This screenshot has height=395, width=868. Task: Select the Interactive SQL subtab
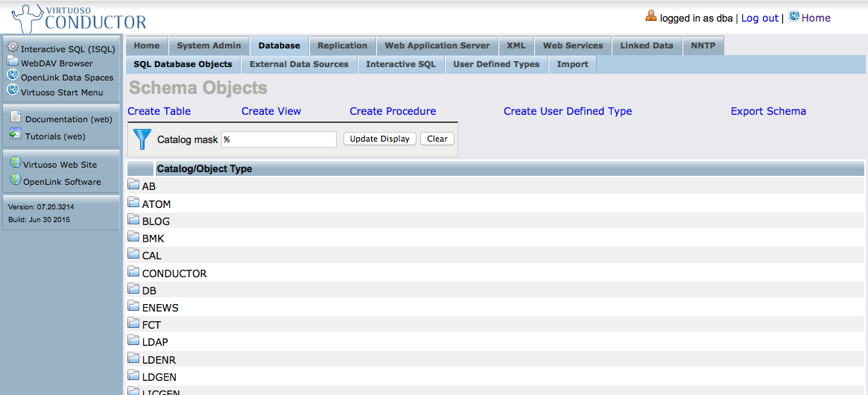click(400, 65)
